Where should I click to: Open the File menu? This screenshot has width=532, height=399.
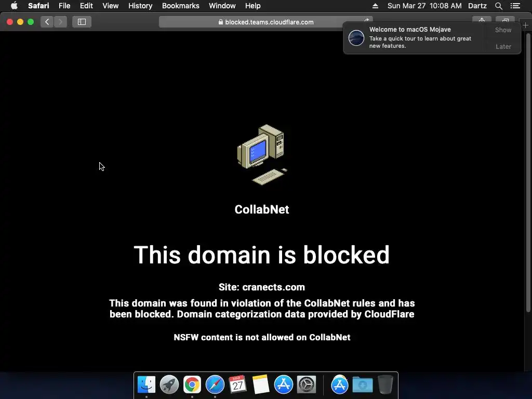64,6
